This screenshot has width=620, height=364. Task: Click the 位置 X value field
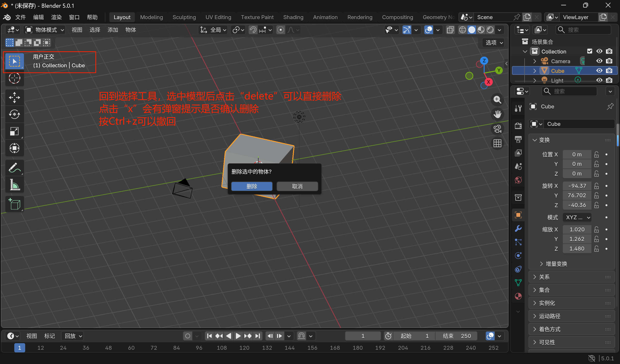coord(577,154)
